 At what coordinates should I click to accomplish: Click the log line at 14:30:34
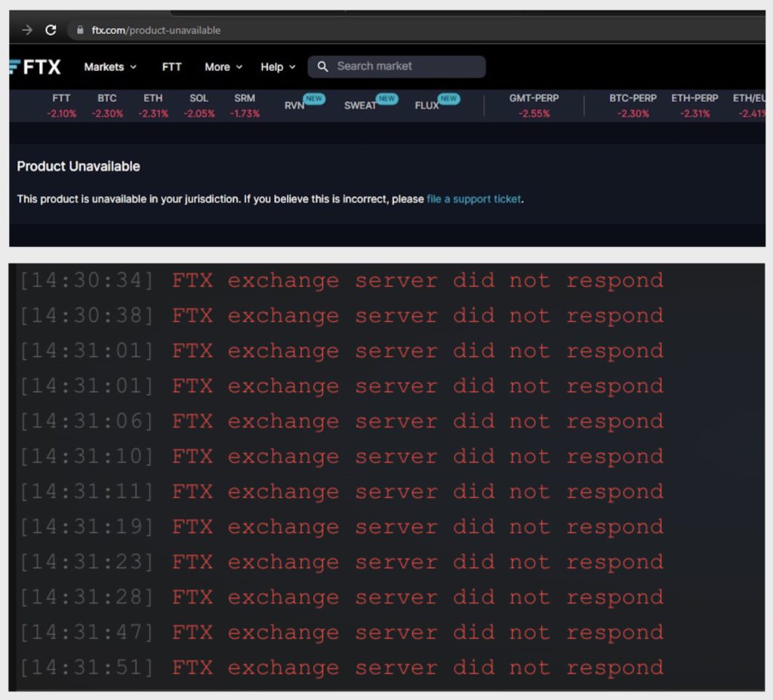coord(341,281)
